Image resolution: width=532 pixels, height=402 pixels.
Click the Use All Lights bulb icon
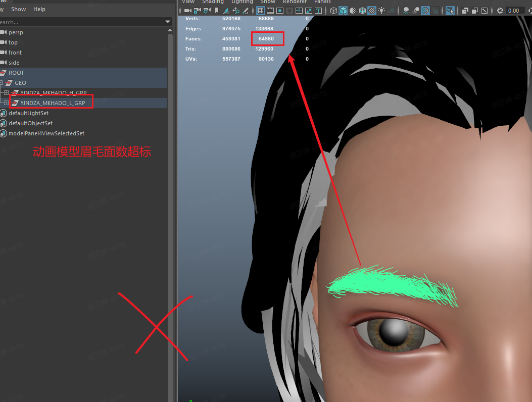tap(381, 10)
